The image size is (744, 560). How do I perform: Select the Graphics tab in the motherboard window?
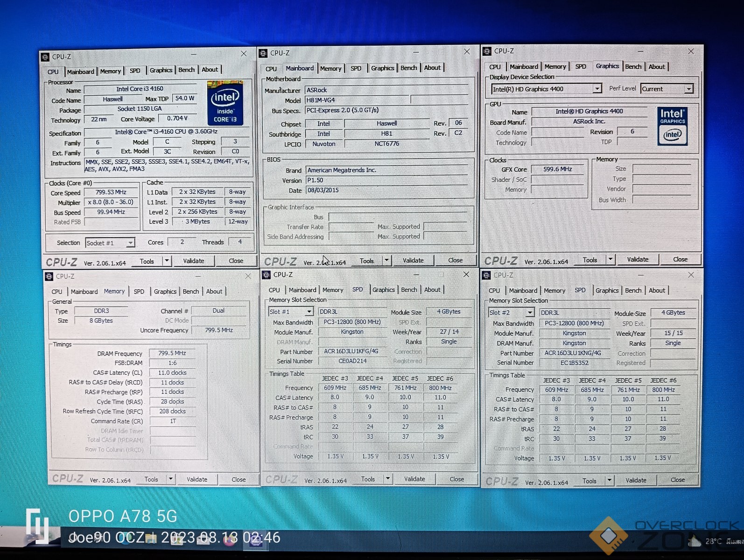(383, 68)
